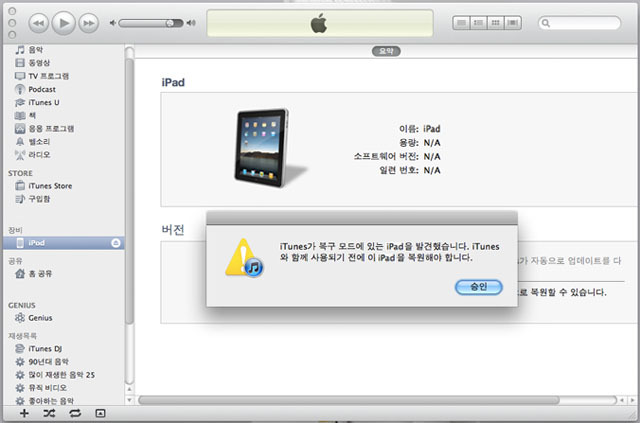Click sidebar scroll up arrow
The width and height of the screenshot is (640, 423).
tap(129, 389)
